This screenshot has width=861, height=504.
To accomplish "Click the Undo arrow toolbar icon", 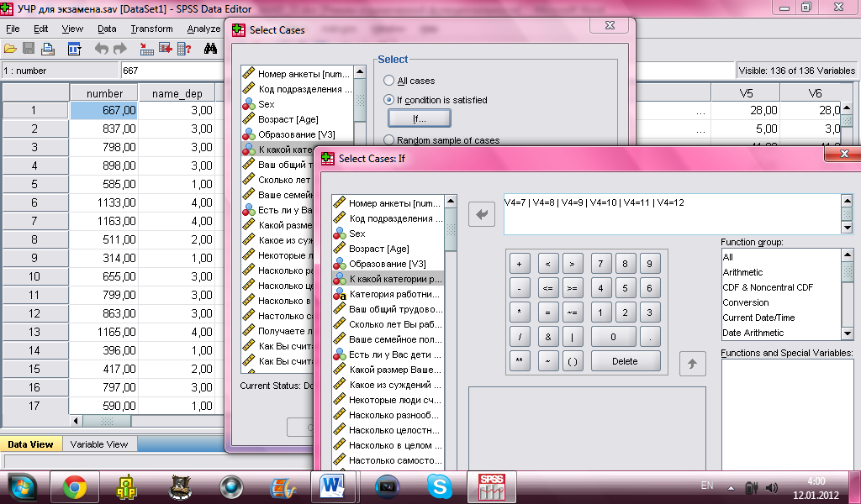I will click(x=101, y=50).
